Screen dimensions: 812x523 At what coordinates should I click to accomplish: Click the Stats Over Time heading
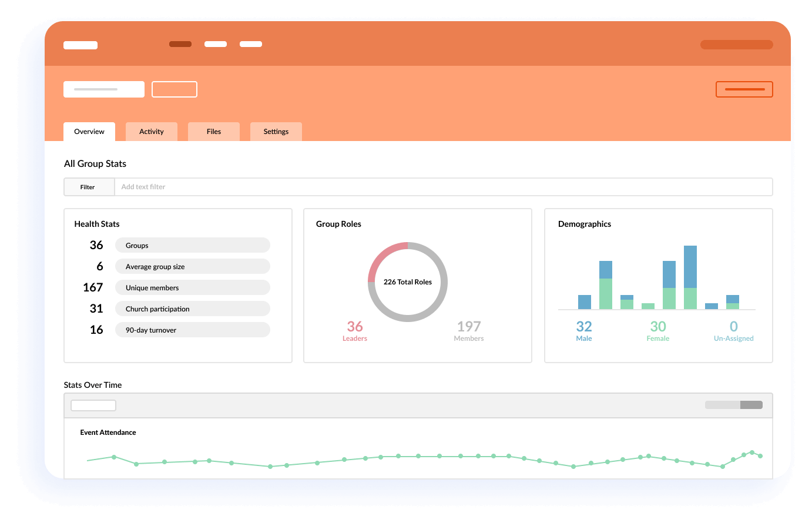tap(93, 385)
